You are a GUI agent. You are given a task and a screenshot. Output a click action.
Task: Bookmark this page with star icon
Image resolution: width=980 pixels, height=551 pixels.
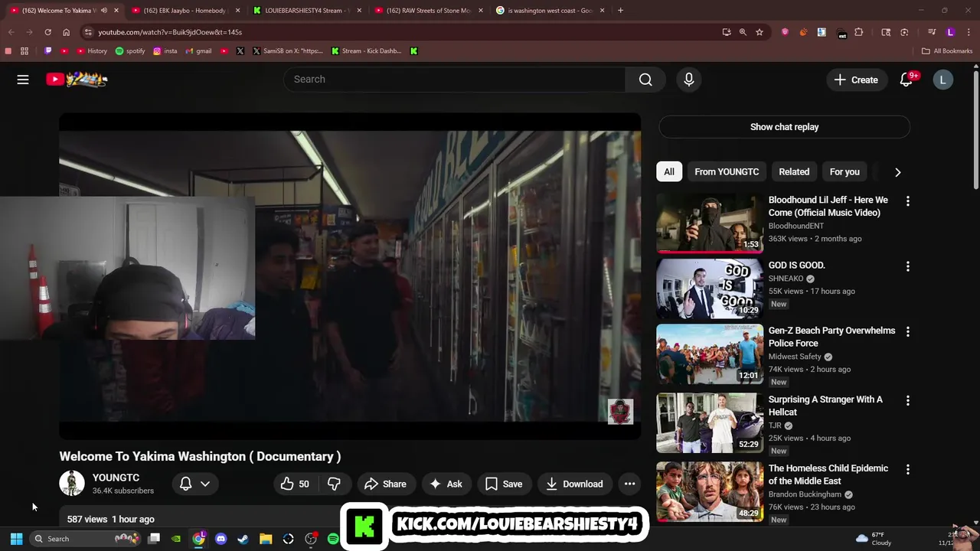(759, 32)
